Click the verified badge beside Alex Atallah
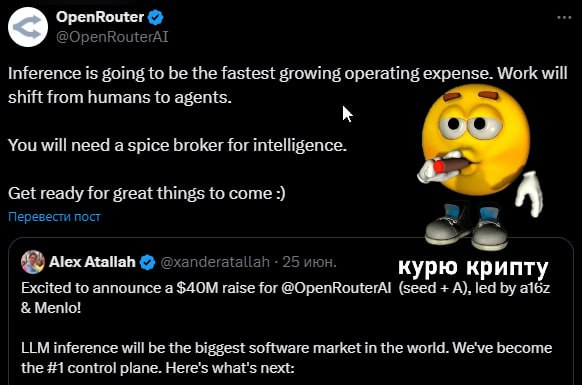Screen dimensions: 582x385 [147, 262]
